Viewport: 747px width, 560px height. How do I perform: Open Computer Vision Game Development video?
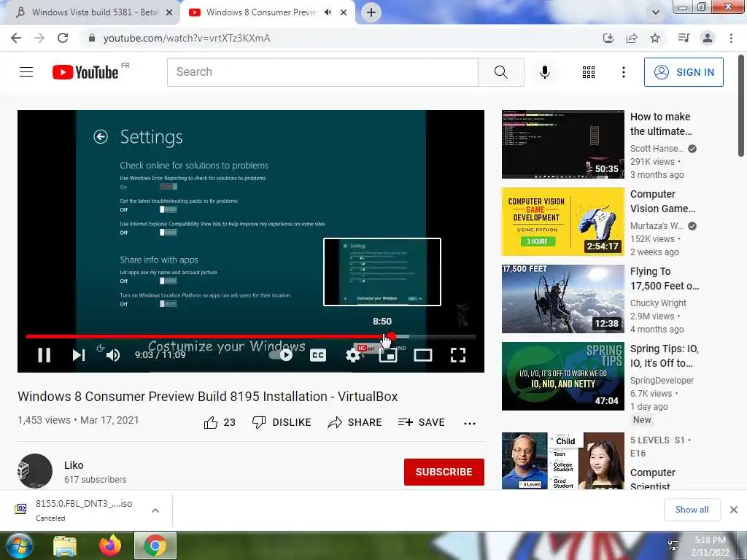coord(562,222)
